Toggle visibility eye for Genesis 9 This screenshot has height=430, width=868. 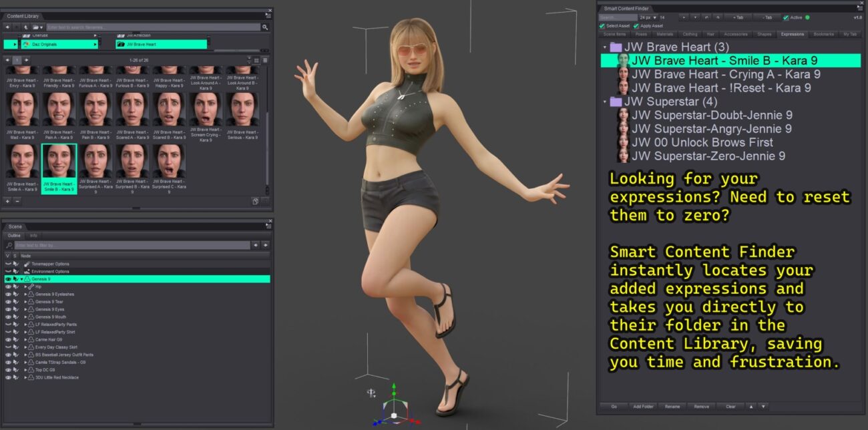(x=8, y=279)
